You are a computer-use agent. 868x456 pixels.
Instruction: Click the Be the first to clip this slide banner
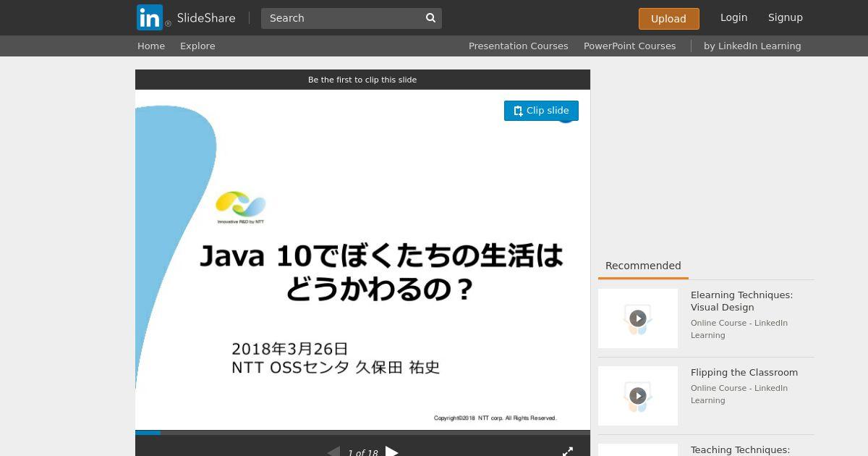[362, 80]
